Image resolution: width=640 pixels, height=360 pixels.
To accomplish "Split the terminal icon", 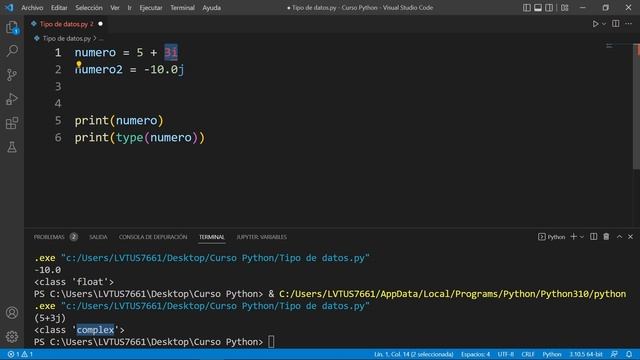I will [x=593, y=237].
